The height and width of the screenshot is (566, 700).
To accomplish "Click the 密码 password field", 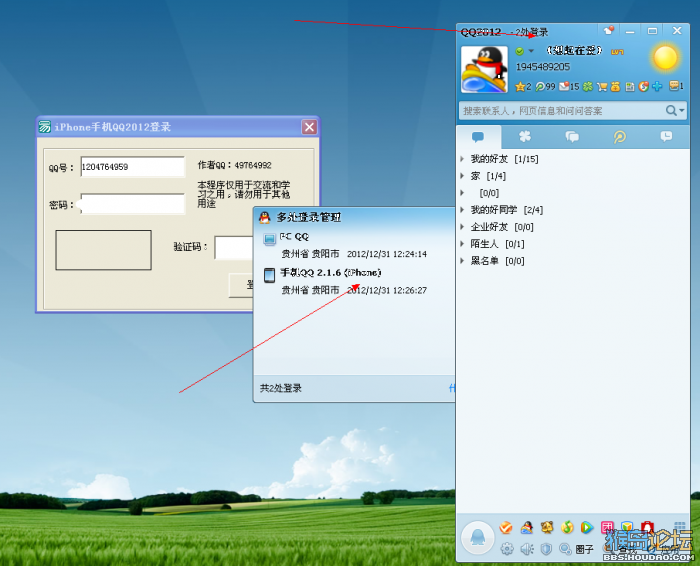I will (133, 204).
